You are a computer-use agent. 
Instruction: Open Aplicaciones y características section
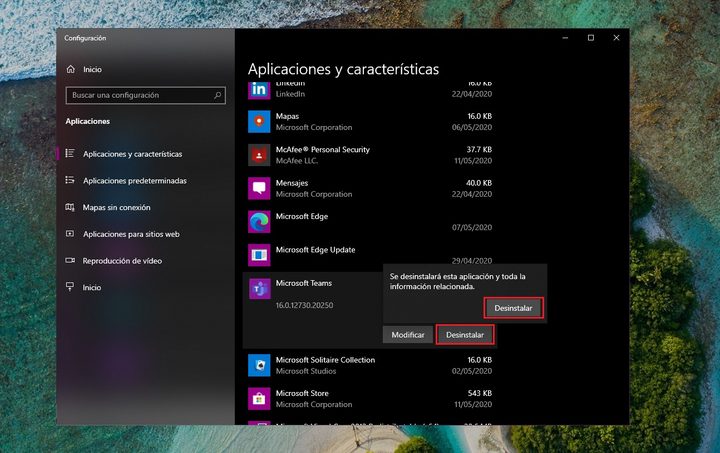coord(132,154)
